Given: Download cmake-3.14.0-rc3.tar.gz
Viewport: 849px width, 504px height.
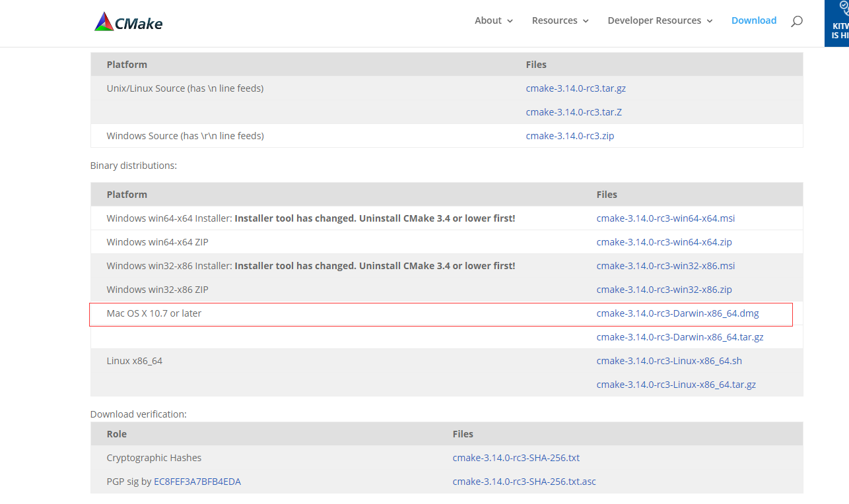Looking at the screenshot, I should click(x=576, y=88).
